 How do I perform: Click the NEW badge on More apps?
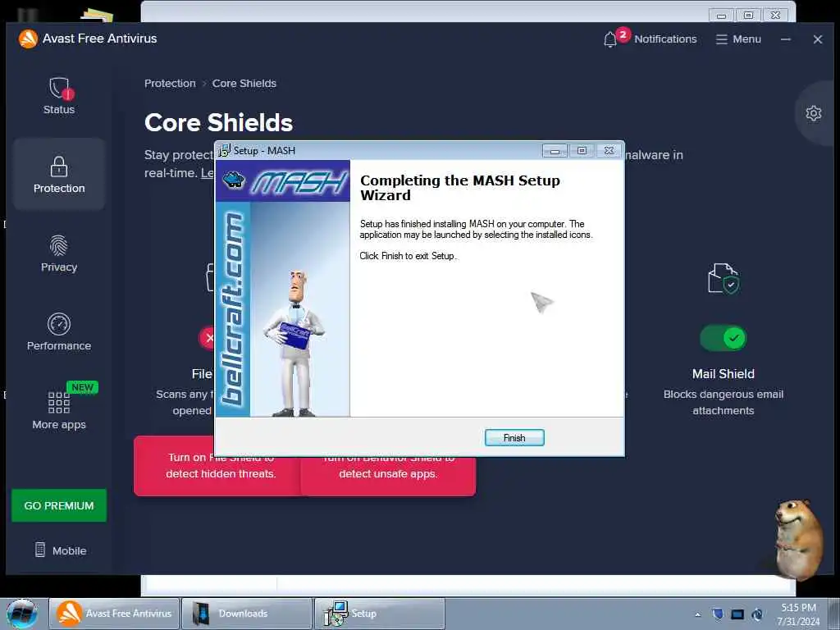[x=83, y=387]
